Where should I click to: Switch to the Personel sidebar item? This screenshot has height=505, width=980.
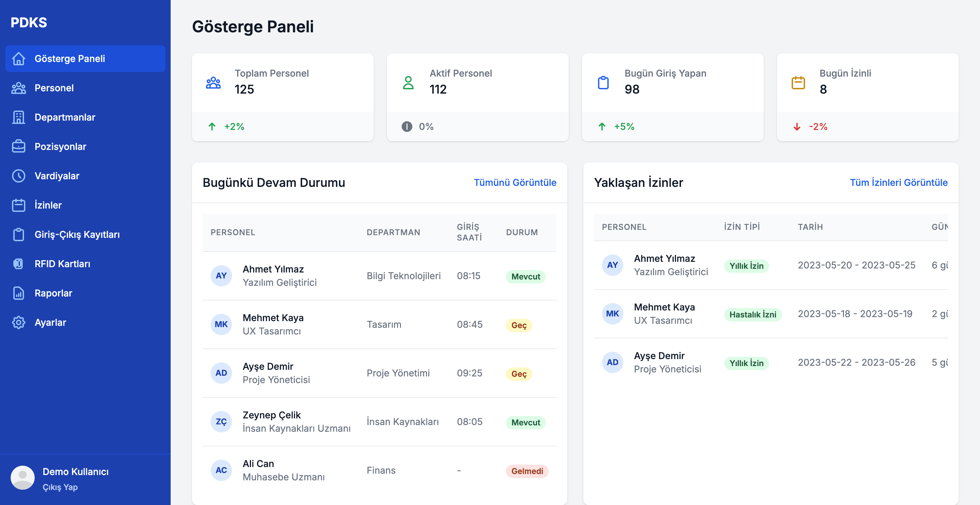pyautogui.click(x=54, y=88)
